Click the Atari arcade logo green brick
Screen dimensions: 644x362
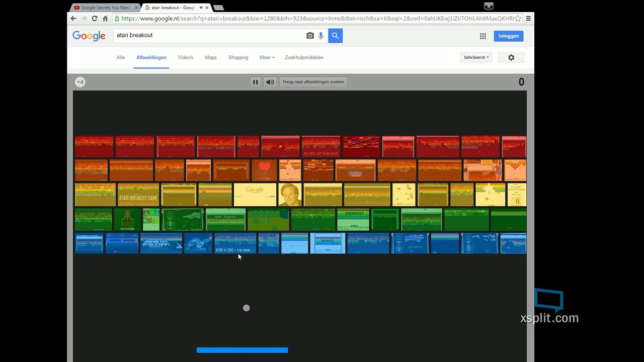point(127,220)
